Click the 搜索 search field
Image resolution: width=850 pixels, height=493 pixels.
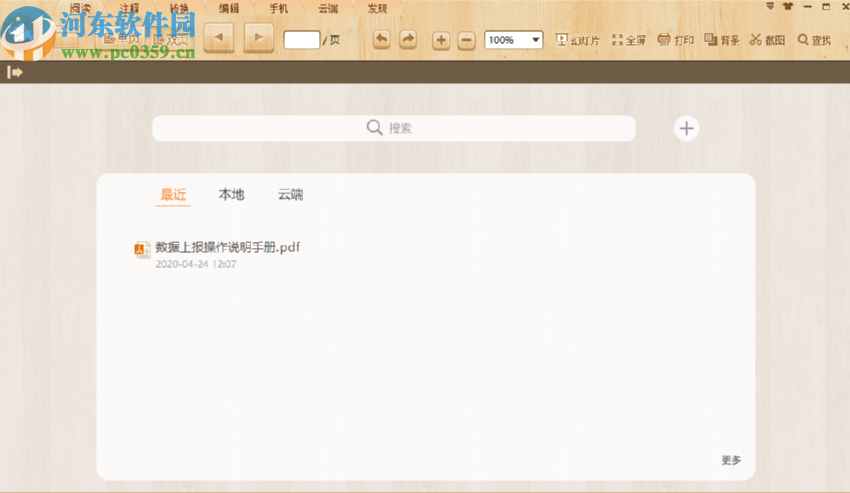[394, 128]
